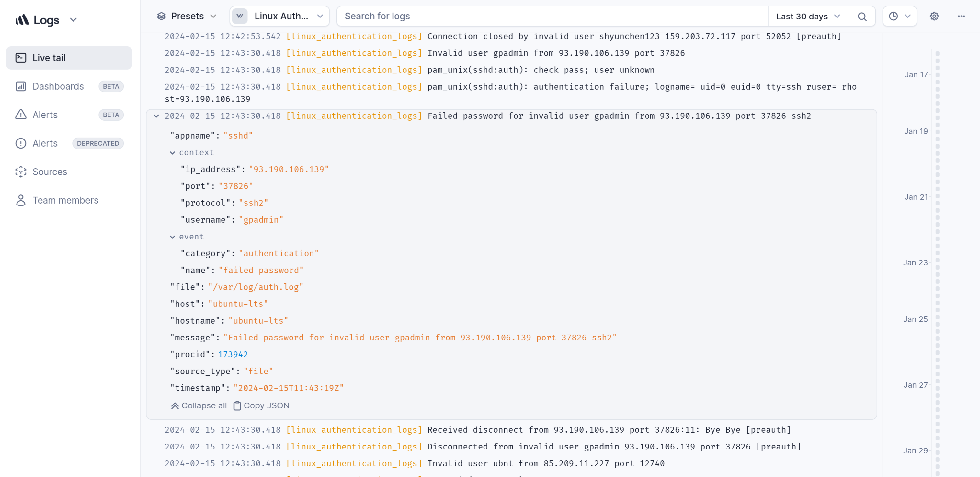The height and width of the screenshot is (477, 980).
Task: Click the Sources icon in sidebar
Action: click(x=21, y=172)
